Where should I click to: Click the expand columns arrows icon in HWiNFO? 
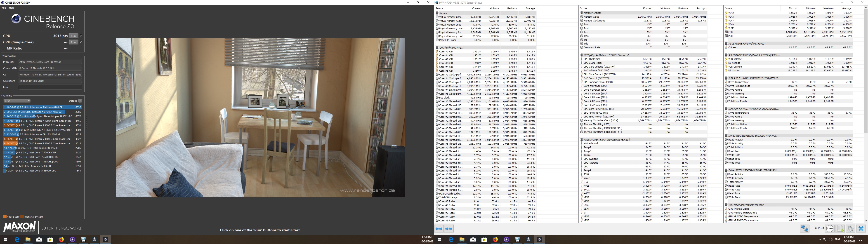pos(439,229)
